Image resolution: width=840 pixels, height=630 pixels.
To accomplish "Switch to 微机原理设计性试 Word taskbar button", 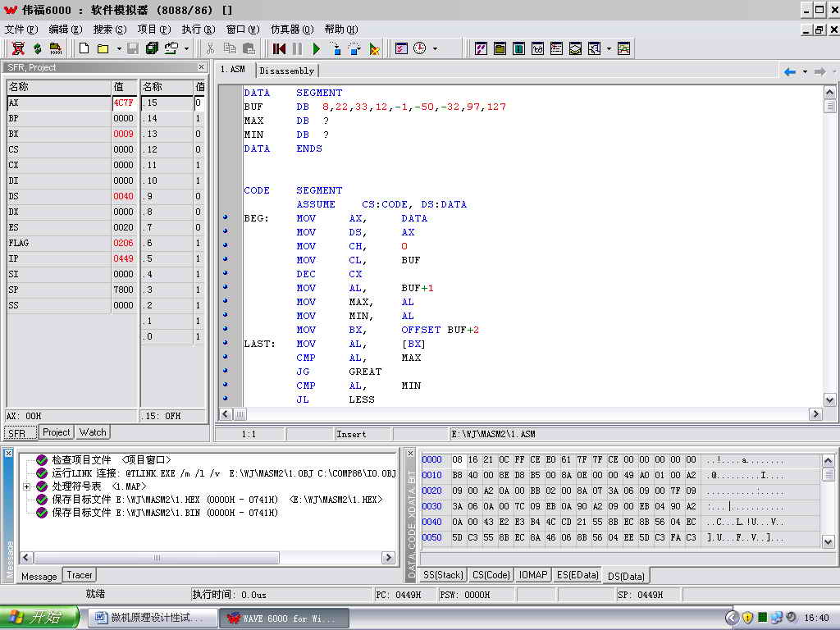I will 152,619.
